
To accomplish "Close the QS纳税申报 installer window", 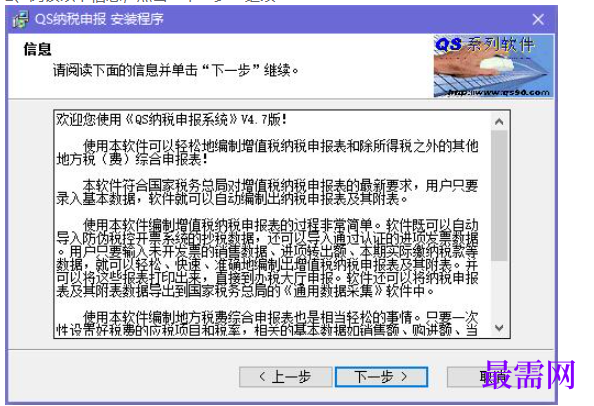I will coord(538,19).
